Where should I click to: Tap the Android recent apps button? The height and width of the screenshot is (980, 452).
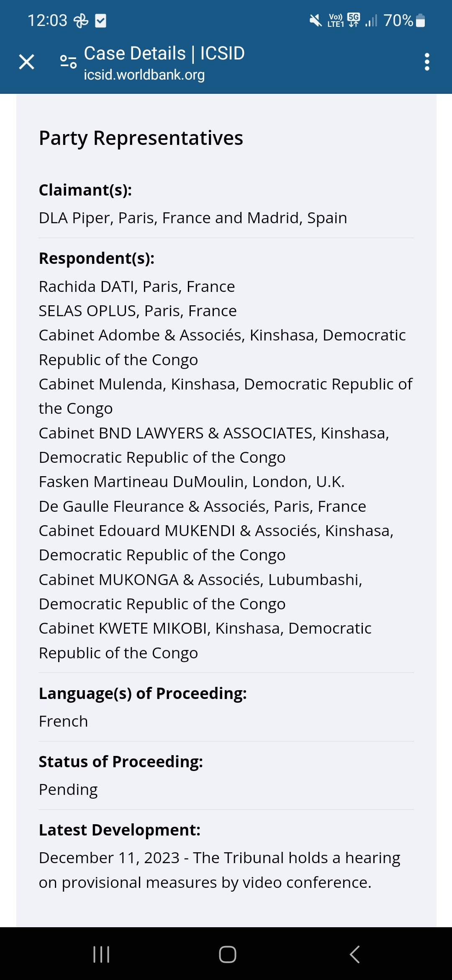(101, 954)
